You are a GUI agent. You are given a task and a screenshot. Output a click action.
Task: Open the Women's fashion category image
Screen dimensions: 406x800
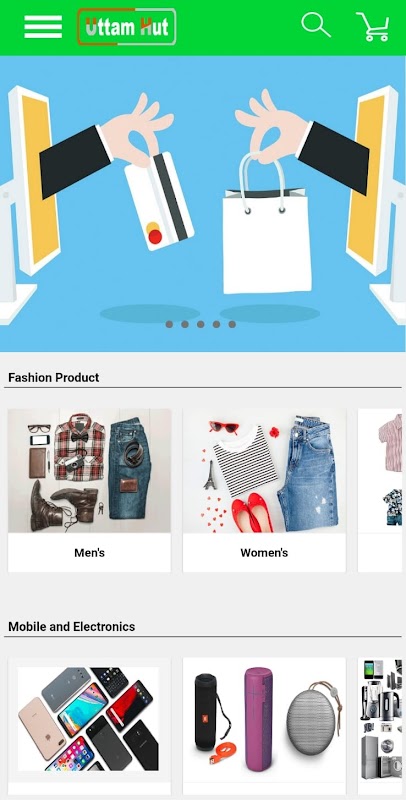(x=264, y=471)
